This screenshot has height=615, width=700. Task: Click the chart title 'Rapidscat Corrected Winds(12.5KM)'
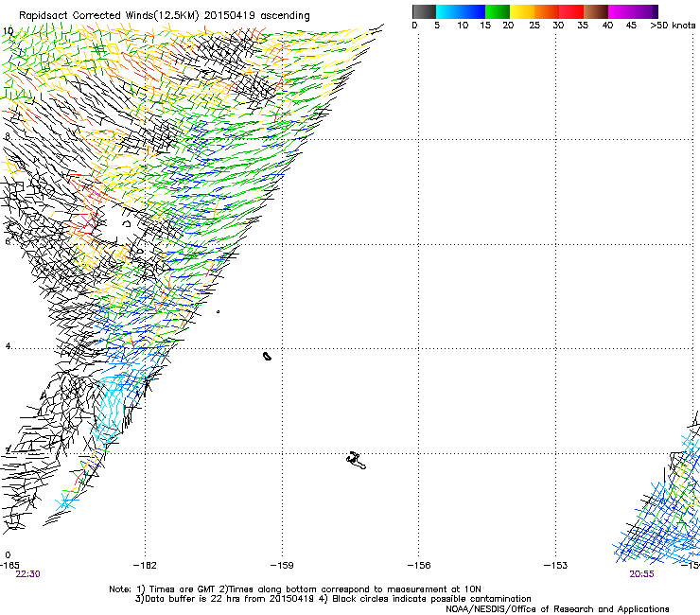(109, 16)
